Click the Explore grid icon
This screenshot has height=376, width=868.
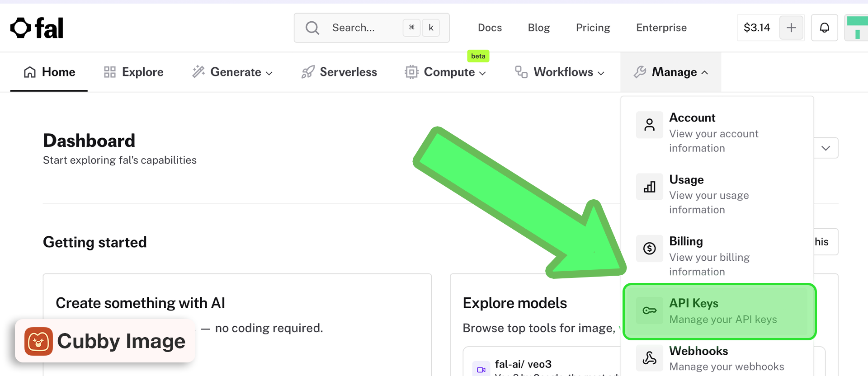(110, 72)
